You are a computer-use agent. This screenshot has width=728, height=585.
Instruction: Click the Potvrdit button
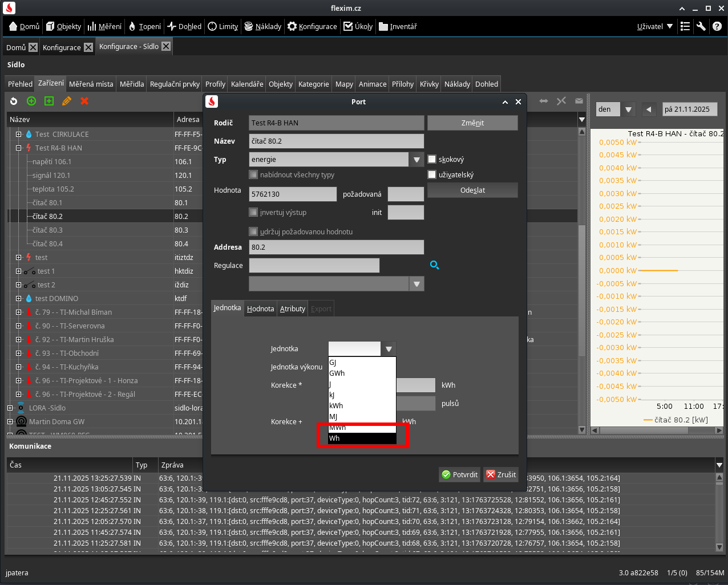coord(459,474)
